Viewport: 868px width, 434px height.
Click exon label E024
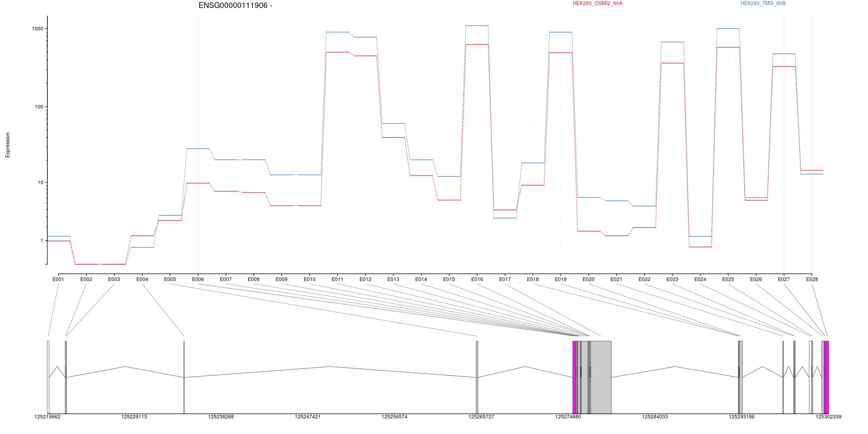pyautogui.click(x=700, y=279)
